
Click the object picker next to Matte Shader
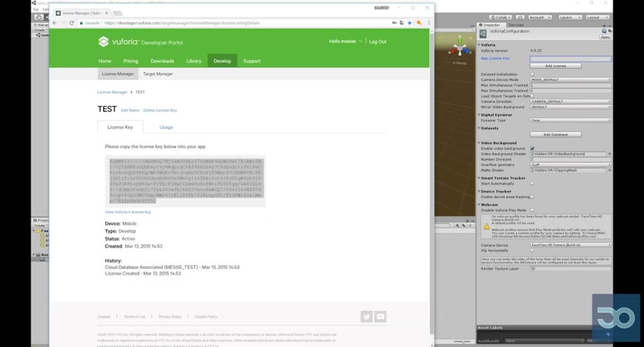pyautogui.click(x=609, y=170)
